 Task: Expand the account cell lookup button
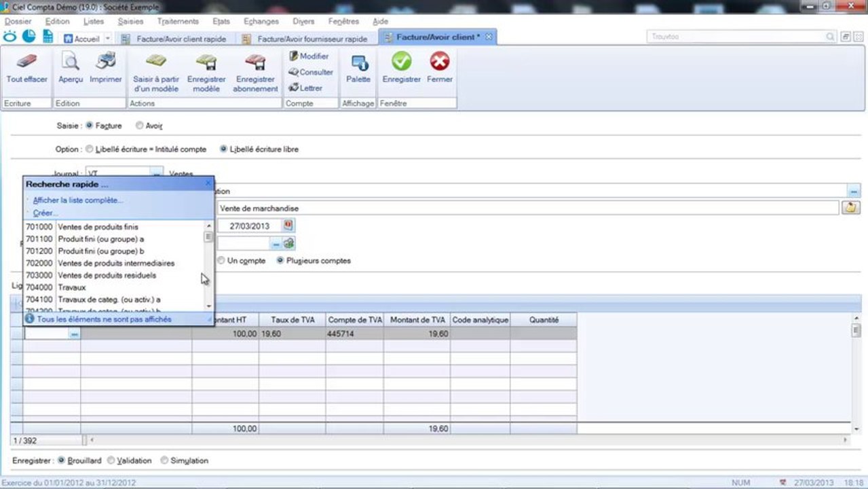(x=74, y=334)
